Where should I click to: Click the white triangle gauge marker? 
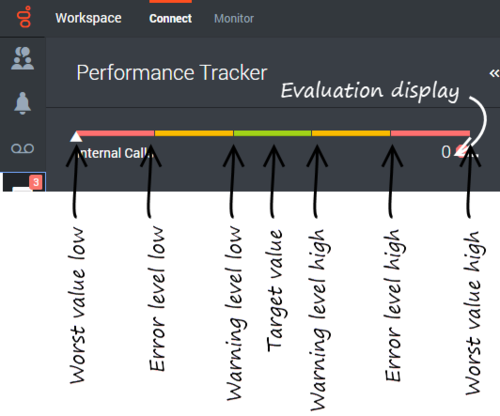[76, 137]
